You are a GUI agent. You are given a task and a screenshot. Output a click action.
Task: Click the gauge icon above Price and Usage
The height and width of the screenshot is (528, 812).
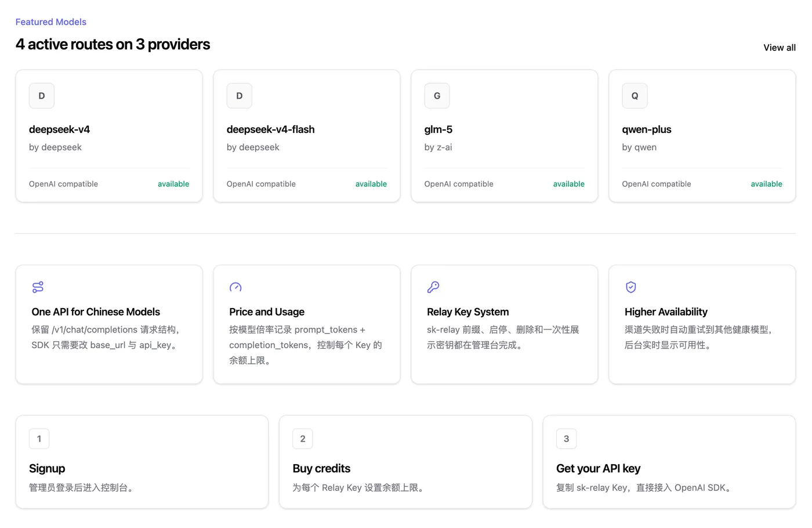click(x=235, y=287)
